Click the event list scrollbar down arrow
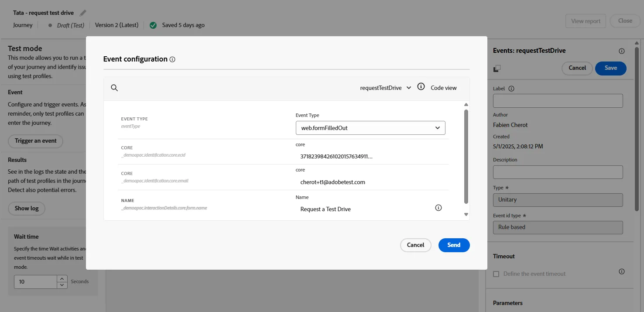644x312 pixels. (466, 214)
